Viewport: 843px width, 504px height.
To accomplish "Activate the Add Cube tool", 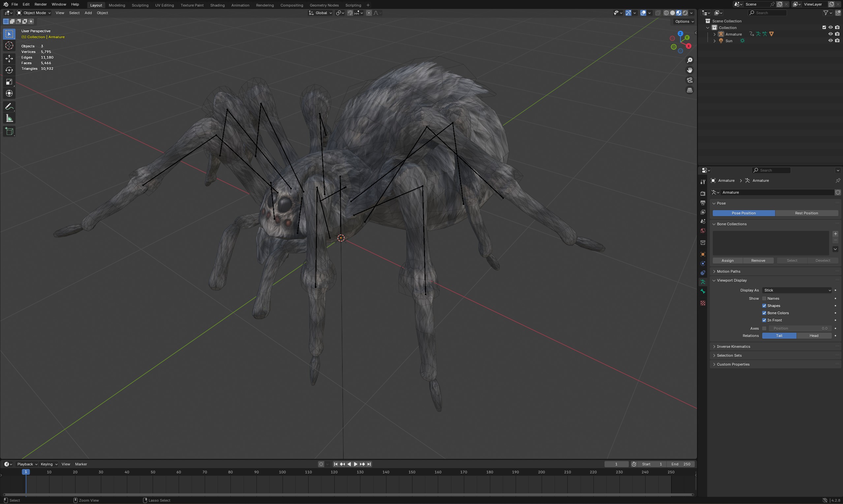I will pyautogui.click(x=9, y=131).
